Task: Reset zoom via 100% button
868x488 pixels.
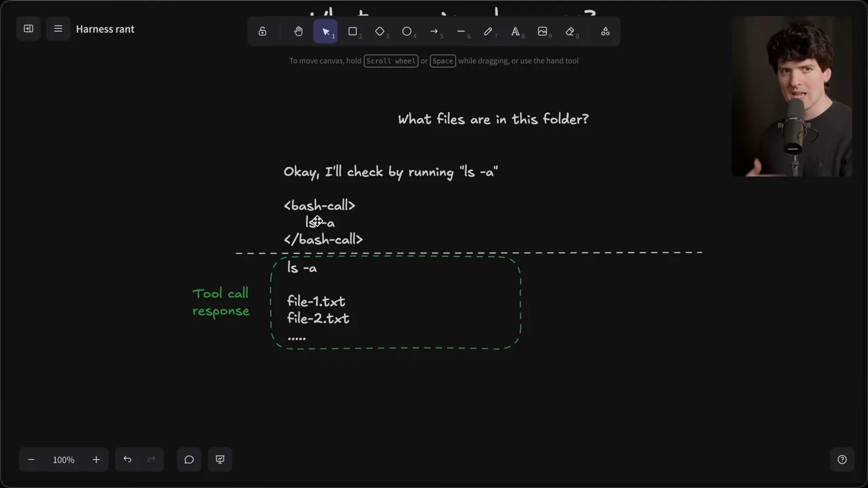Action: coord(63,460)
